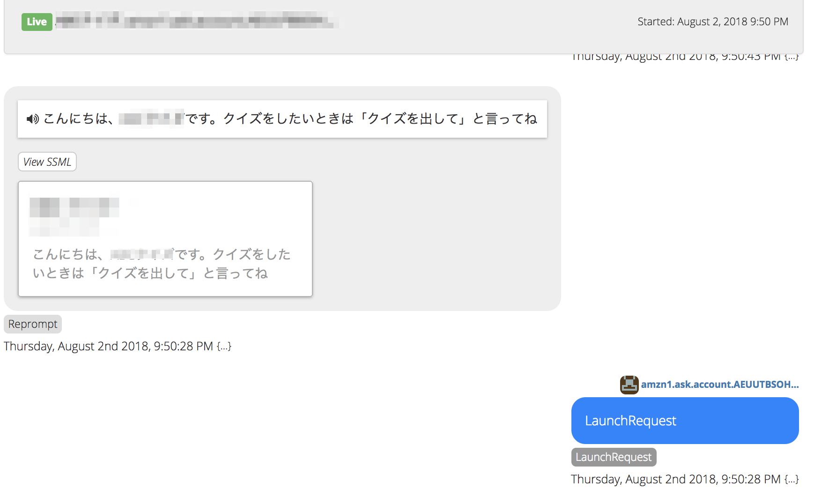Expand JSON braces after the 9:50:43 PM timestamp

pos(792,57)
